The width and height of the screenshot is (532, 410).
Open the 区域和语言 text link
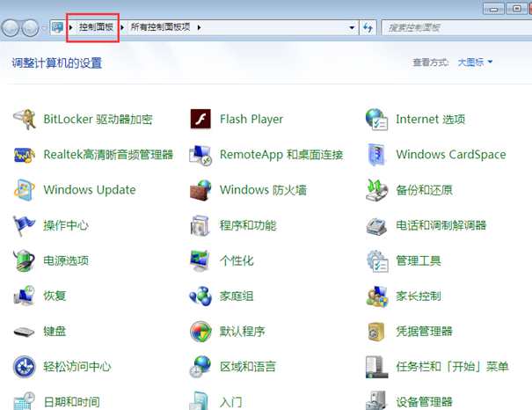248,367
